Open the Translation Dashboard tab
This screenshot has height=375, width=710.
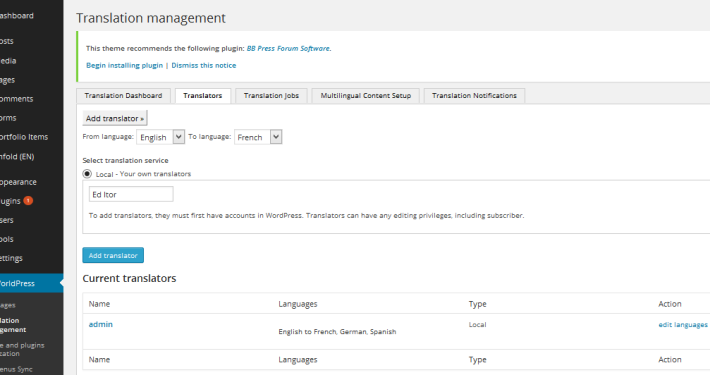click(123, 96)
